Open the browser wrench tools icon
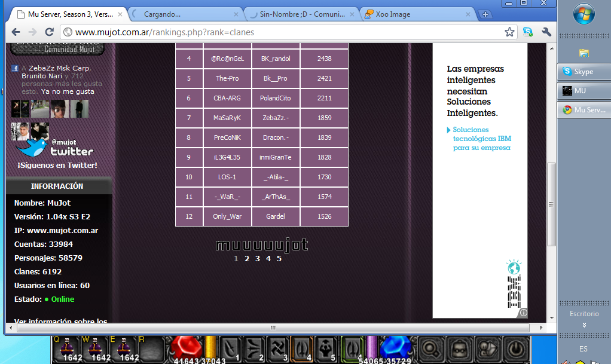 tap(546, 32)
